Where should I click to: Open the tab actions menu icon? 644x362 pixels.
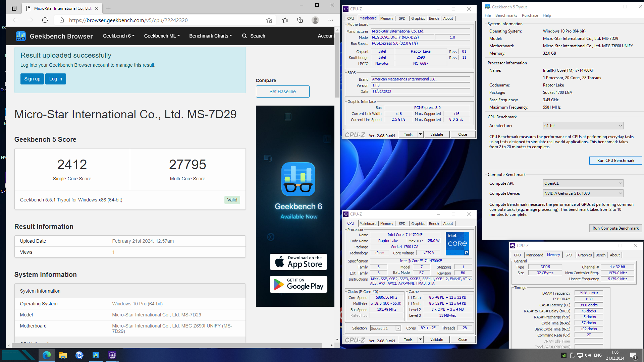pos(14,8)
